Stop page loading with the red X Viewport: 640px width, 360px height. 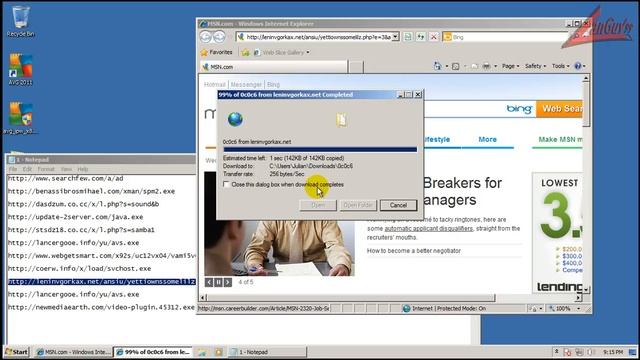(x=433, y=37)
